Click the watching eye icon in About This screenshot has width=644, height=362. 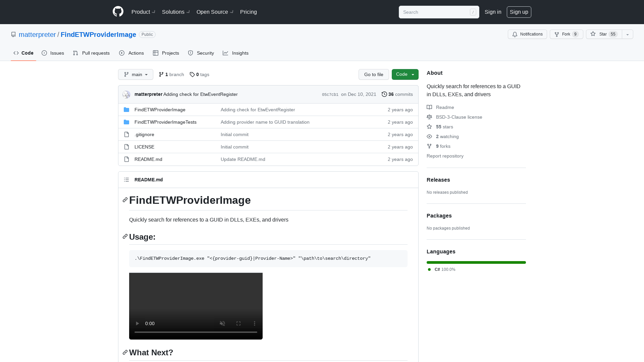coord(429,136)
